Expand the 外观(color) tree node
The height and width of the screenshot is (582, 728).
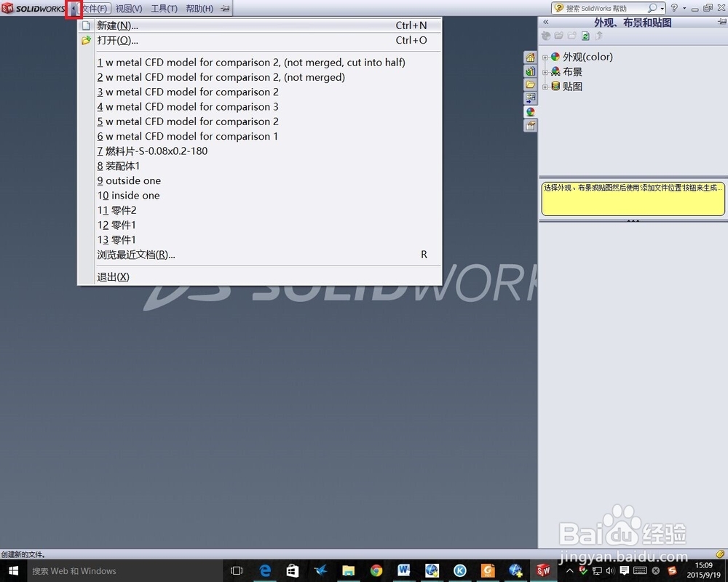[545, 57]
